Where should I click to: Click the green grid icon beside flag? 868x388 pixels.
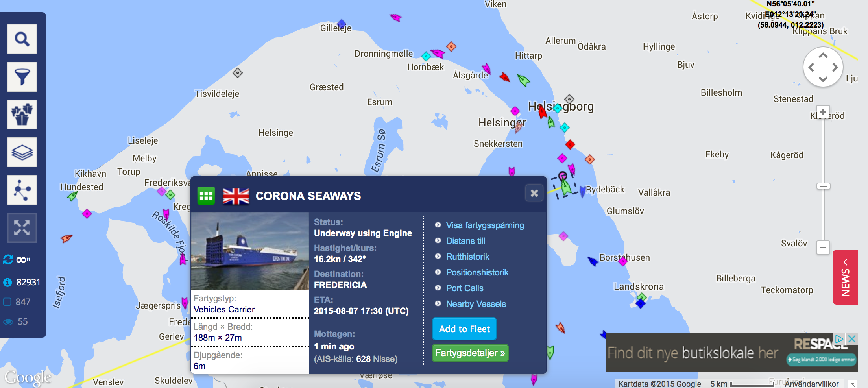click(206, 196)
